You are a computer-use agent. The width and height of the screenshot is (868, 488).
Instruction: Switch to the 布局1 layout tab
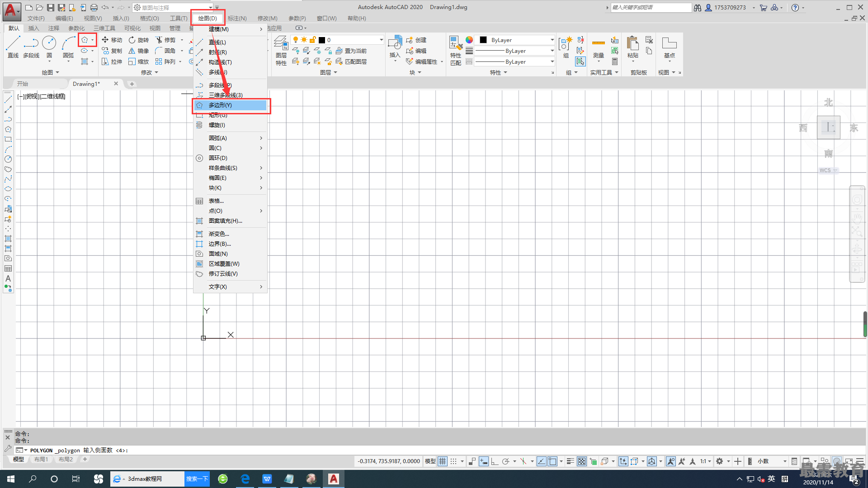(x=41, y=459)
